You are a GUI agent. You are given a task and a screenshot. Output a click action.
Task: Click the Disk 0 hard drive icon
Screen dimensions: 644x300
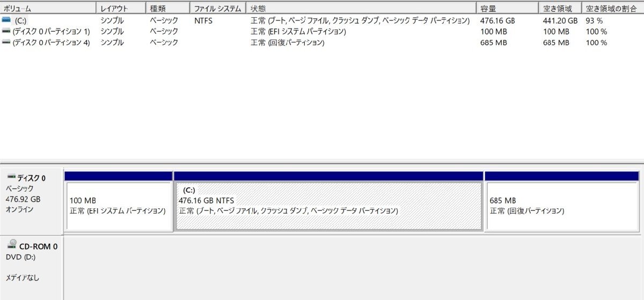11,177
